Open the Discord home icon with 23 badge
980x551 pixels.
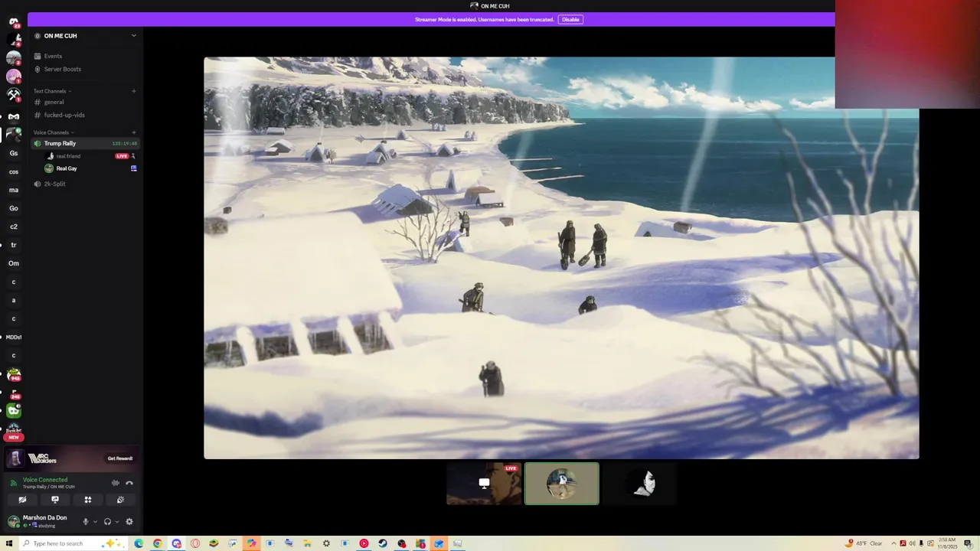click(14, 22)
